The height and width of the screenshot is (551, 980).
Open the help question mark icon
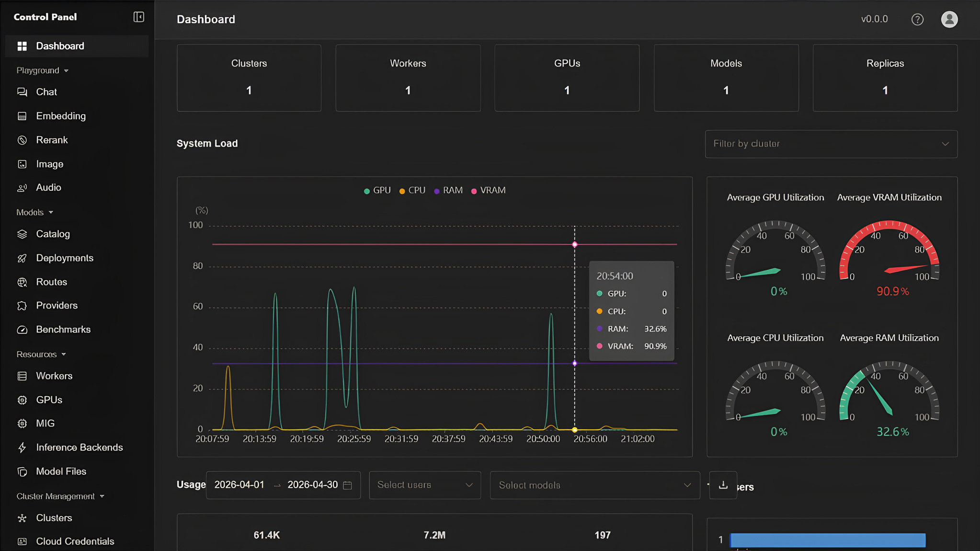click(x=917, y=20)
